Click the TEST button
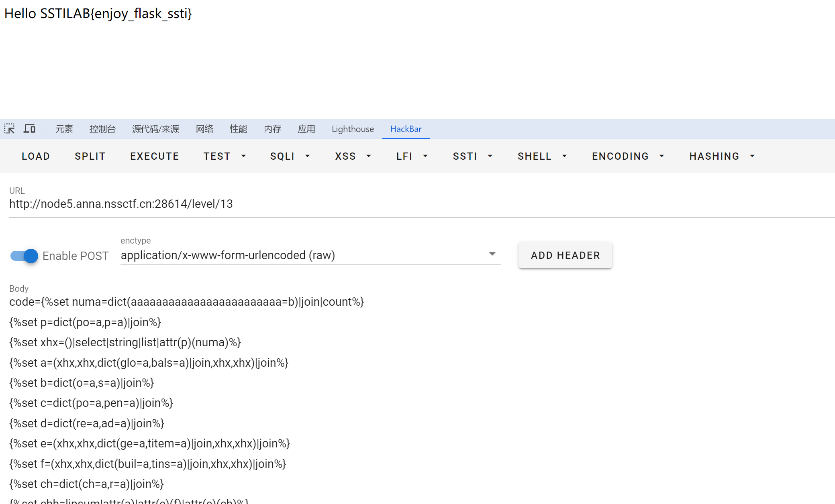The image size is (835, 504). 217,156
